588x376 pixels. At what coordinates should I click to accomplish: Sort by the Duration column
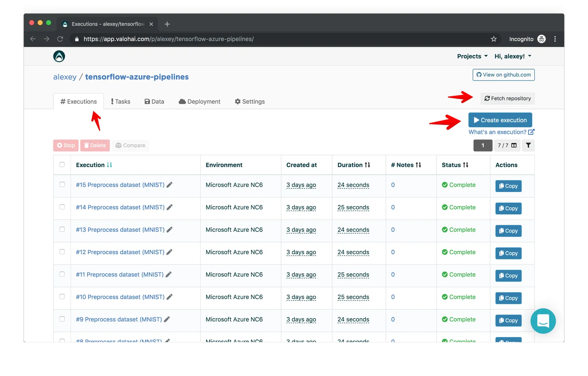354,165
